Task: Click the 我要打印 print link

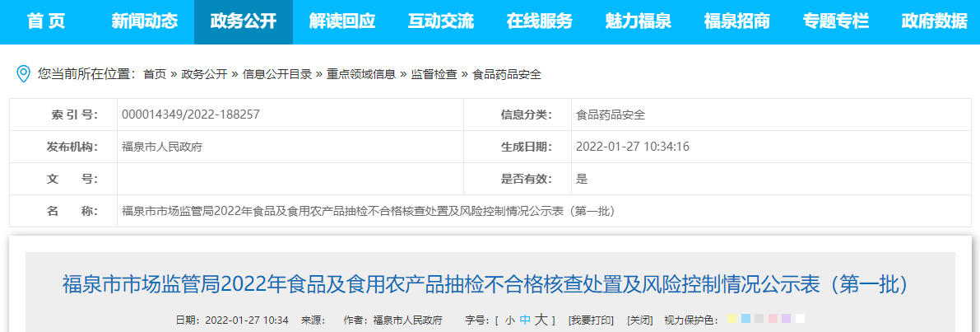Action: coord(591,320)
